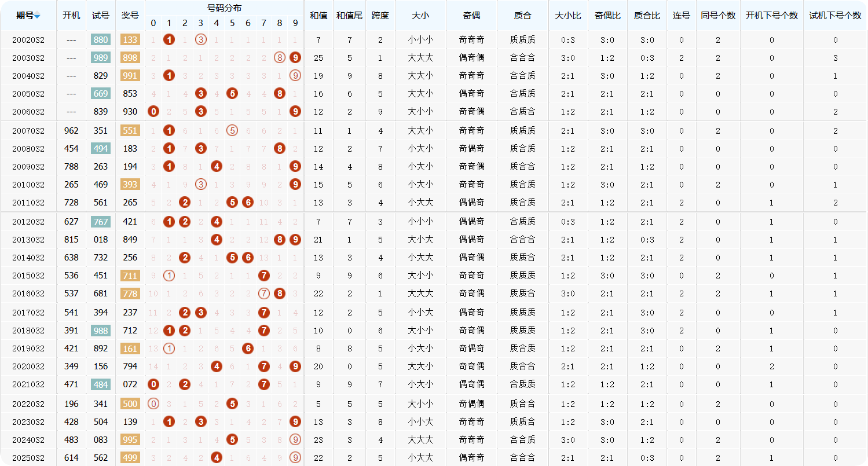Viewport: 868px width, 466px height.
Task: Click highlighted 试号 value 989
Action: click(x=101, y=58)
